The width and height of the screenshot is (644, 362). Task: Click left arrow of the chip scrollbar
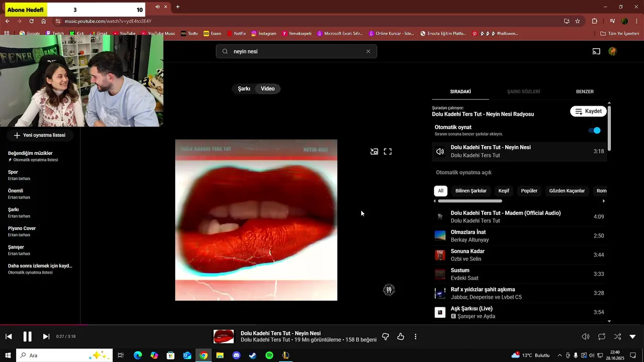[x=435, y=201]
